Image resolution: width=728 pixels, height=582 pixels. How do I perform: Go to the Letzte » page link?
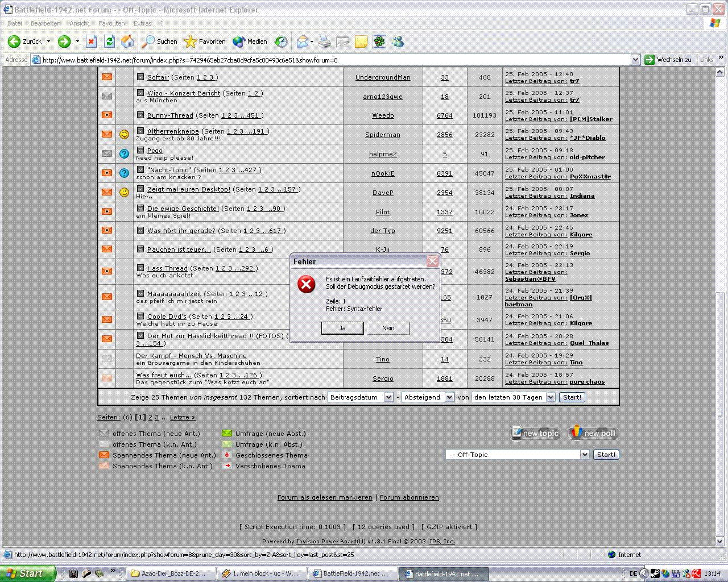[x=183, y=417]
